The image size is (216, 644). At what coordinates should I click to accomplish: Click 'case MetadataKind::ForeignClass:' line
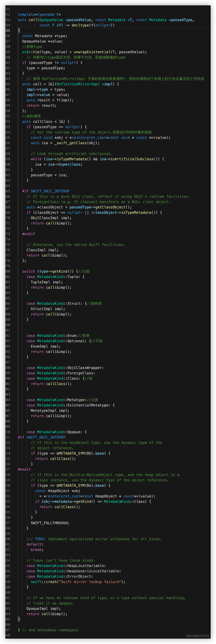61,373
